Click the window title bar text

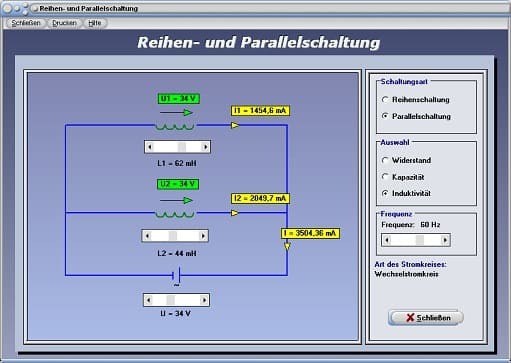tap(89, 8)
